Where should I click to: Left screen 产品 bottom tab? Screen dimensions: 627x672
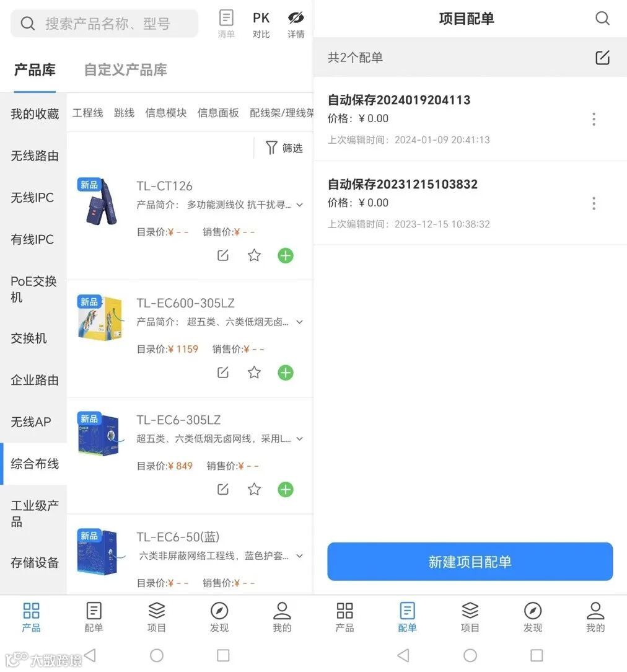[31, 617]
